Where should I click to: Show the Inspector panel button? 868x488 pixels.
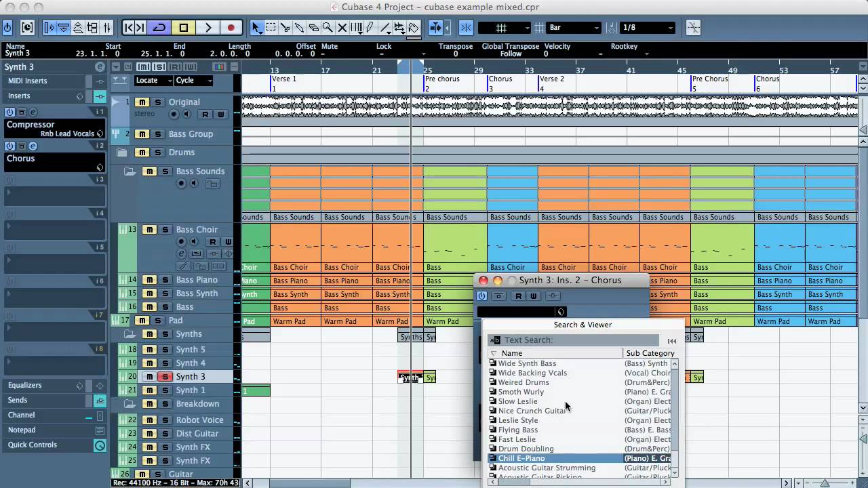(49, 28)
